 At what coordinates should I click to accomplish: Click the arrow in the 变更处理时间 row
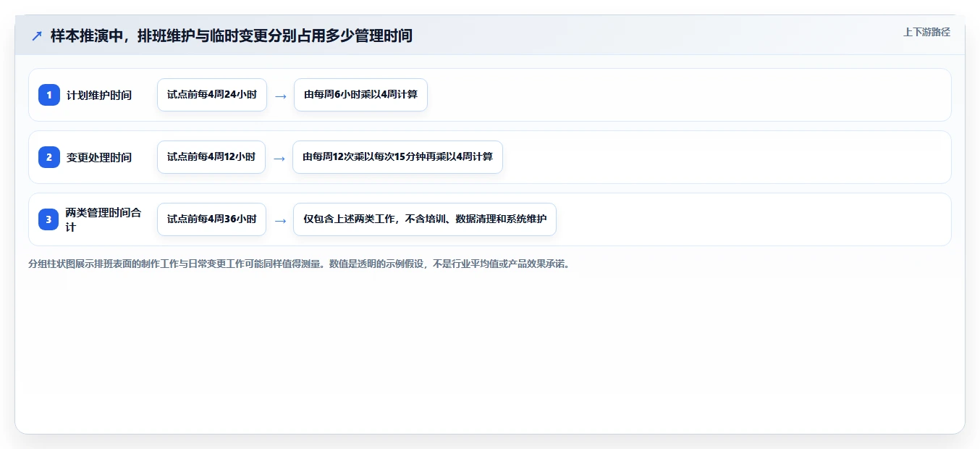click(x=279, y=158)
